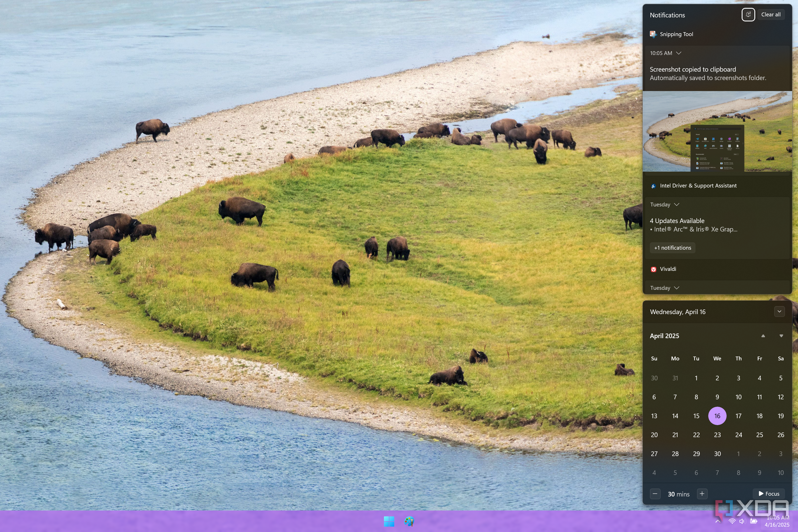This screenshot has height=532, width=798.
Task: Open the 'Screenshot copied to clipboard' message
Action: [692, 69]
